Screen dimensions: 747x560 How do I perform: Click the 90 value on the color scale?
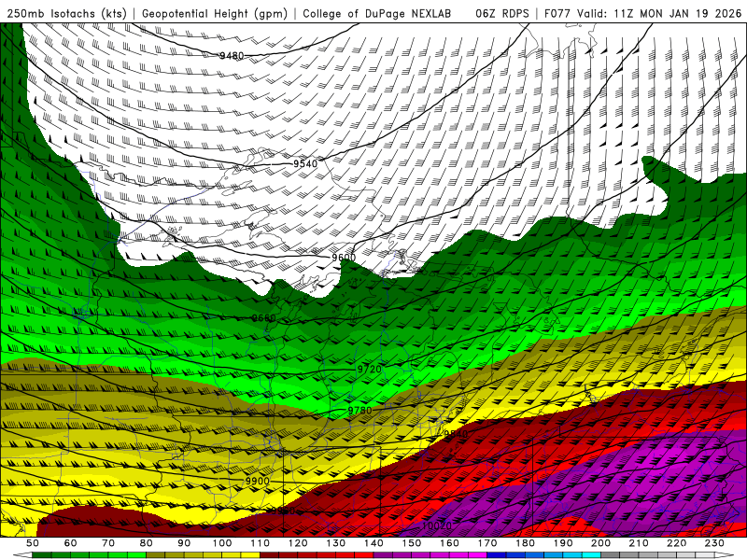tap(184, 543)
